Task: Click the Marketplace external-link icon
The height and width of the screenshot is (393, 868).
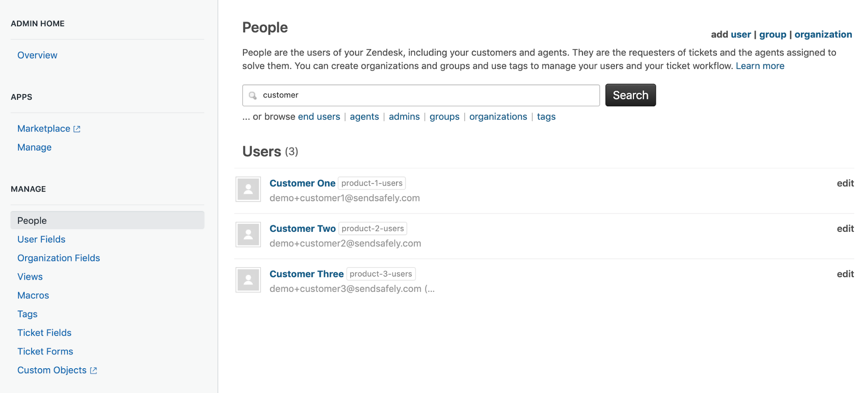Action: pos(77,129)
